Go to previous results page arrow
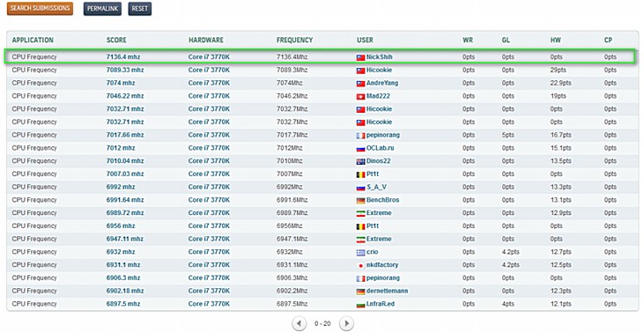Screen dimensions: 644x333 [299, 323]
